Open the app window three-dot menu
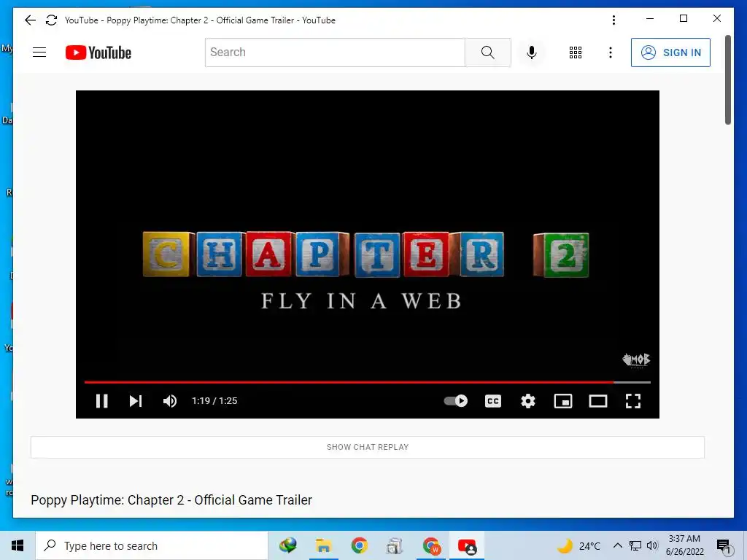This screenshot has width=747, height=560. click(614, 20)
